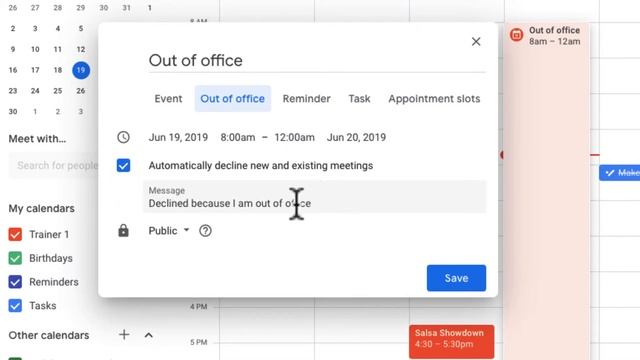This screenshot has width=640, height=360.
Task: Open the 8:00am start time picker
Action: [x=238, y=137]
